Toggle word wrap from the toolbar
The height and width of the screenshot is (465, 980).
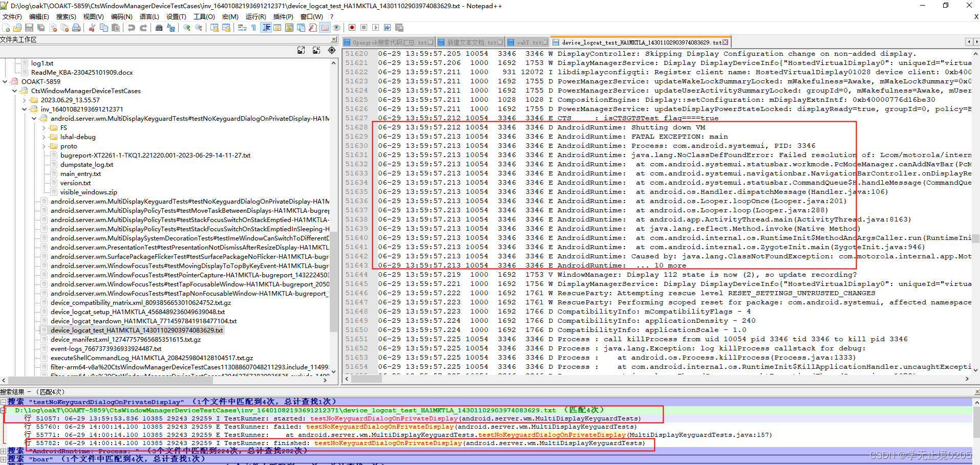(242, 27)
